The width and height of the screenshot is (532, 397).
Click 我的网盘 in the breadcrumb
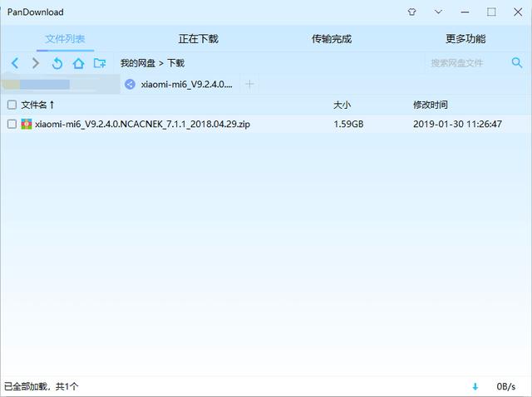click(x=138, y=63)
